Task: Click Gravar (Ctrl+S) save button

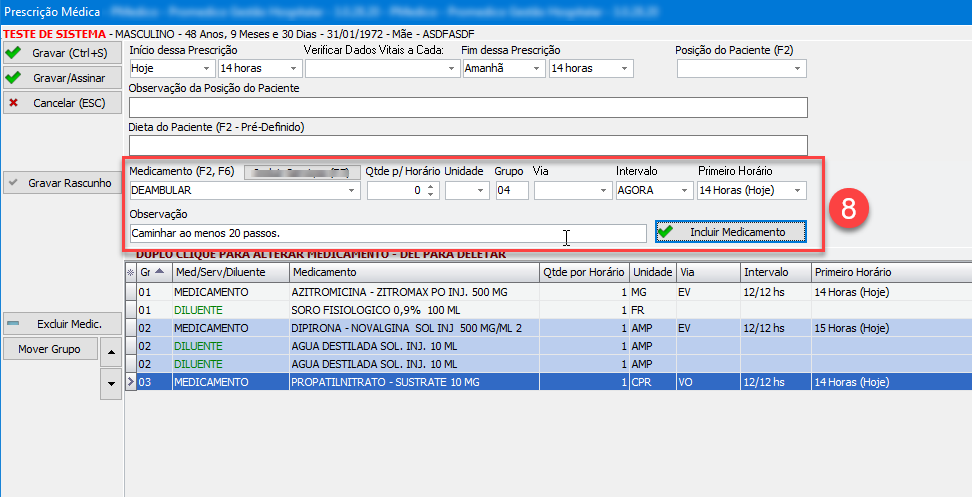Action: pos(62,53)
